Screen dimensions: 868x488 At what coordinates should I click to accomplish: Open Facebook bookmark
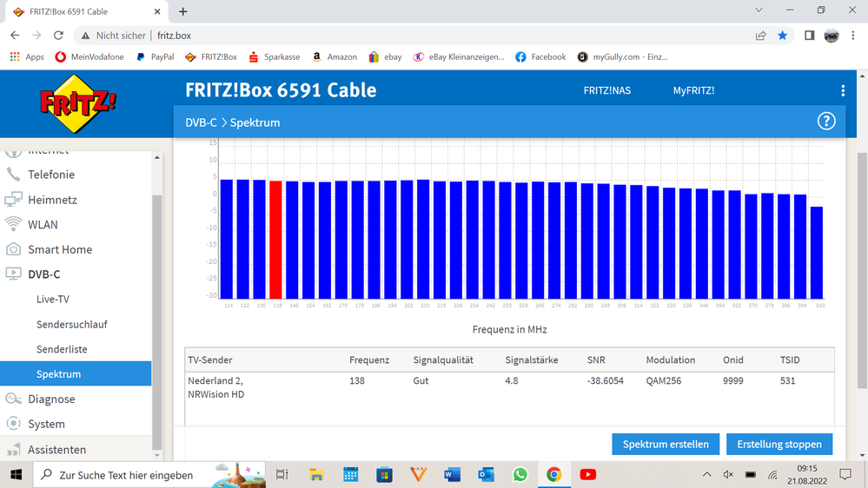point(540,57)
